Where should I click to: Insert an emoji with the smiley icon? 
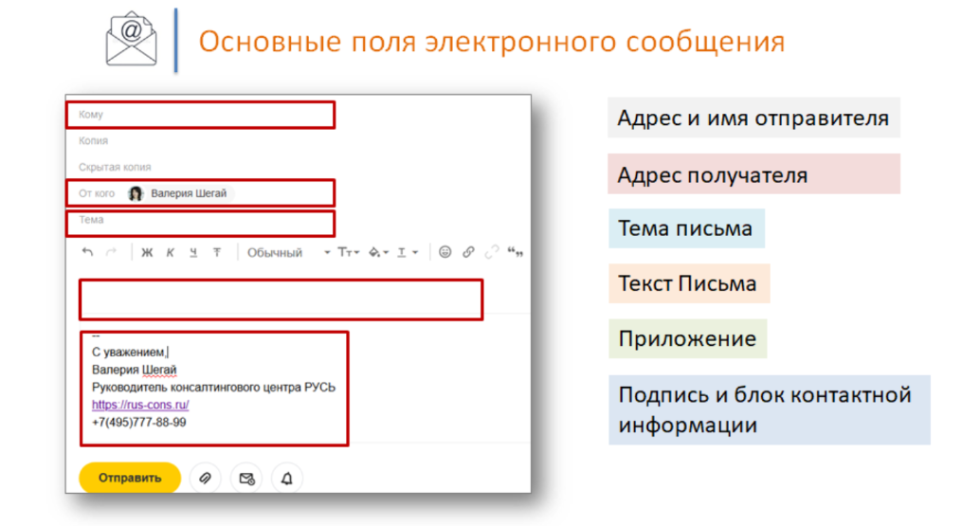tap(445, 252)
